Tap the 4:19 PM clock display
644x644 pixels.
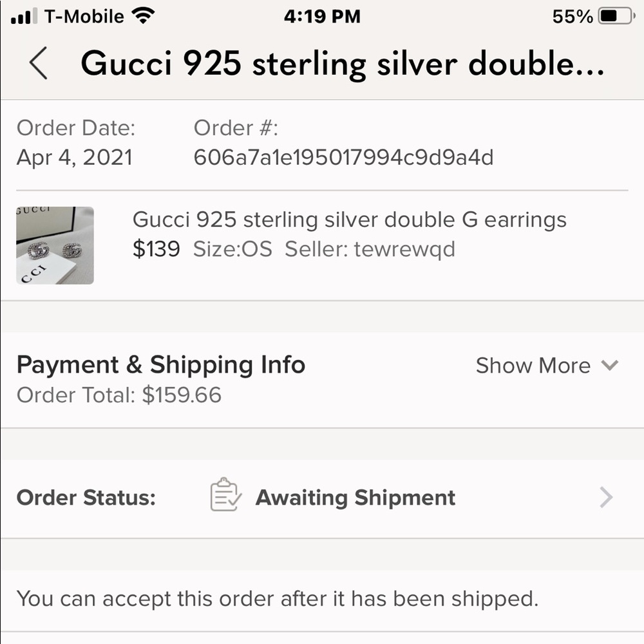click(x=322, y=16)
